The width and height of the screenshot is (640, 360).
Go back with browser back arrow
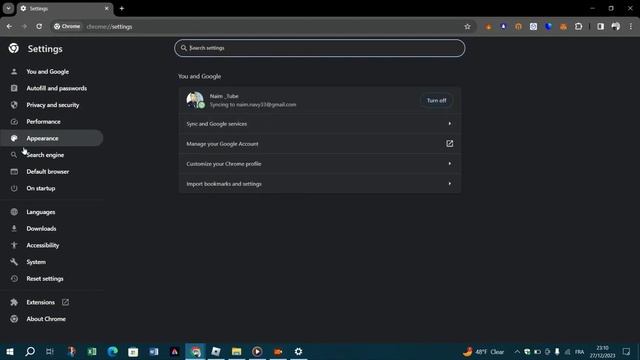[x=9, y=27]
